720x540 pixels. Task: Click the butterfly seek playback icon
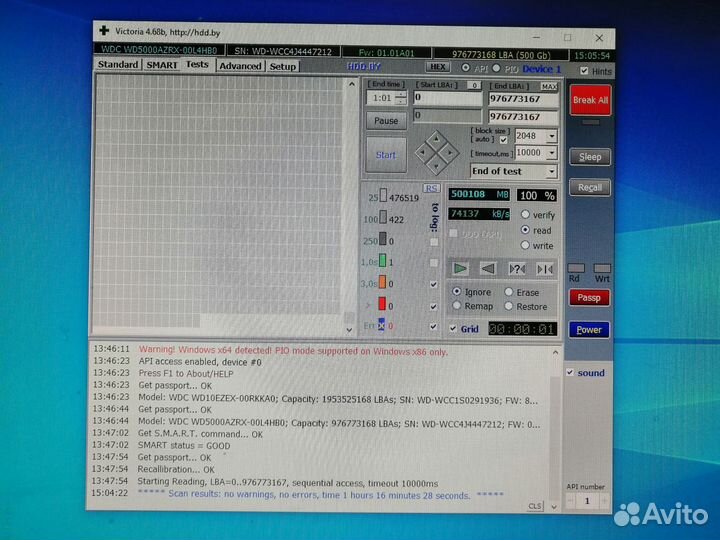pyautogui.click(x=545, y=268)
